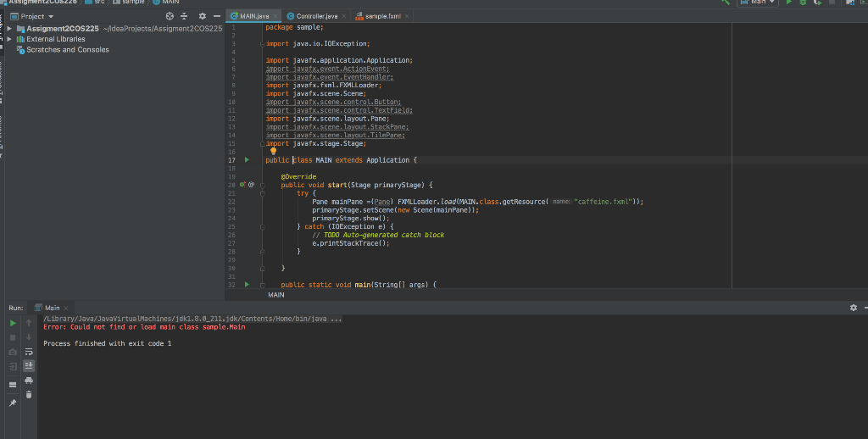Click the run gutter arrow beside main method

point(247,285)
